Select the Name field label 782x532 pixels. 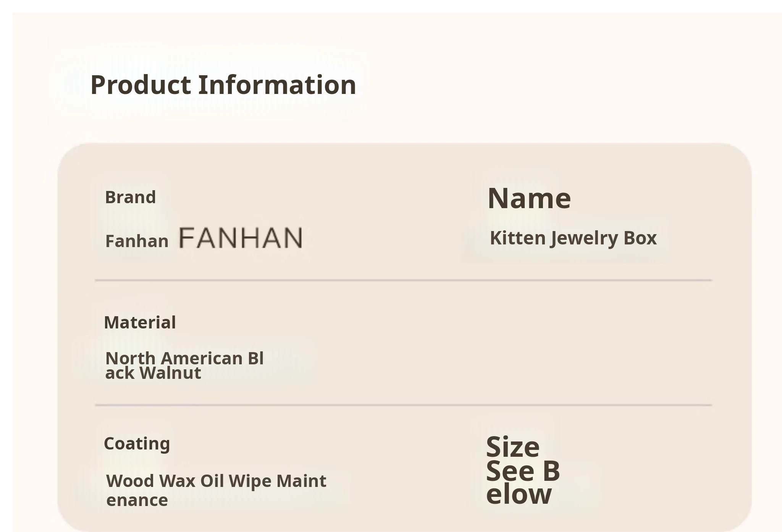click(x=529, y=199)
